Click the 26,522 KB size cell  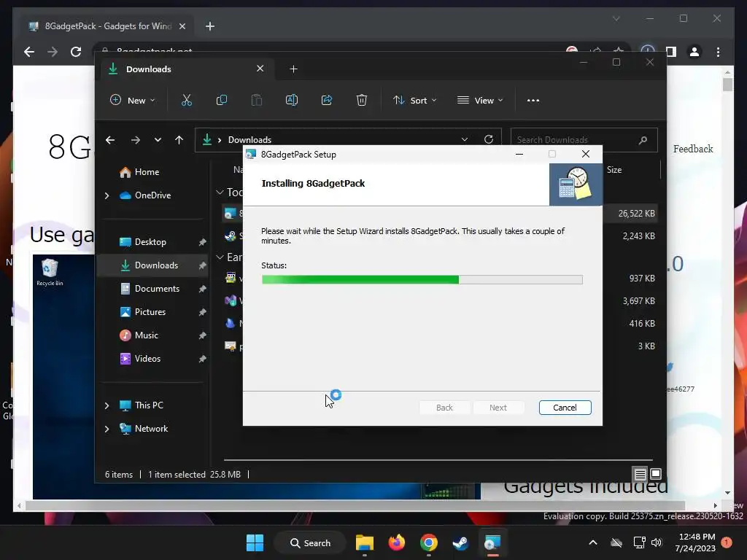tap(636, 214)
